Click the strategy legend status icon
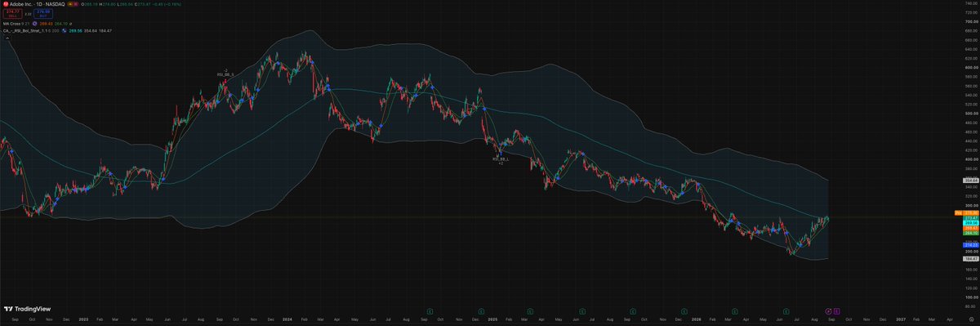 [64, 31]
